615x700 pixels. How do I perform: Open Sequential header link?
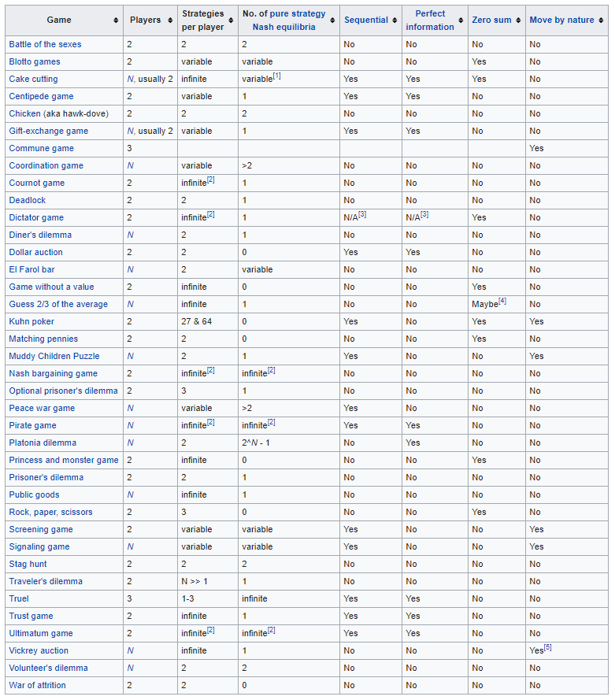point(366,20)
